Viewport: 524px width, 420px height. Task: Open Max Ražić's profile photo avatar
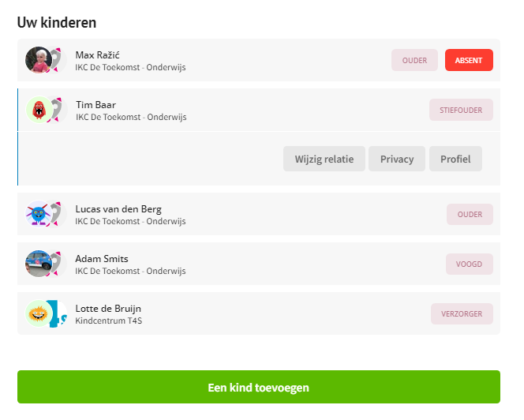pos(39,60)
